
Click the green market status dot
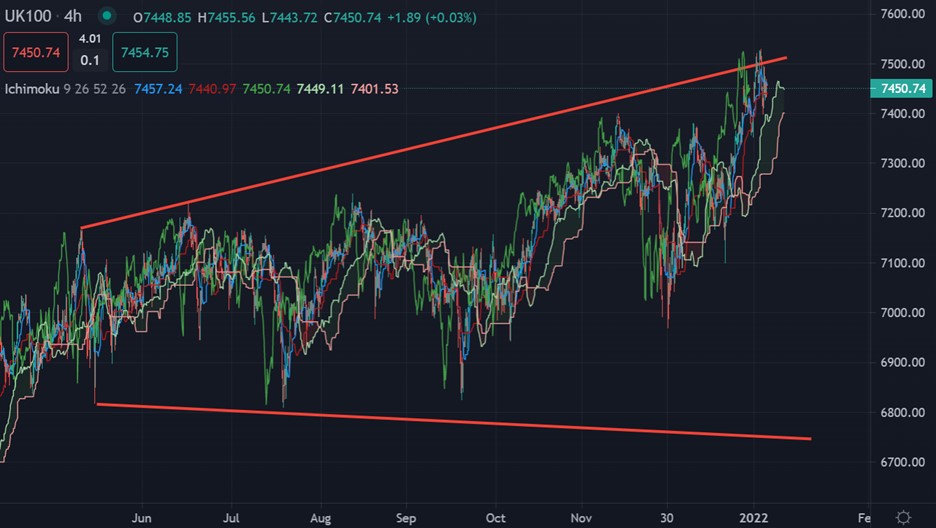(x=107, y=16)
